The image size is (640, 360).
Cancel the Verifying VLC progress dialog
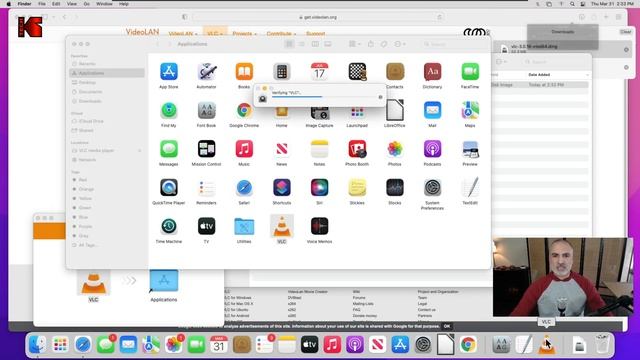(x=380, y=97)
